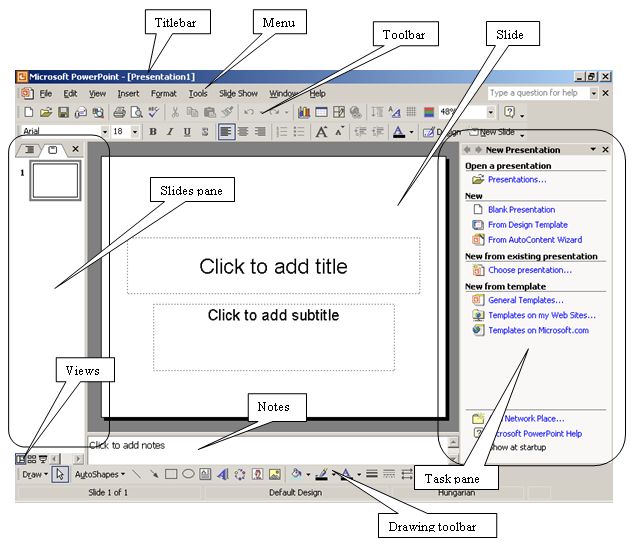
Task: Insert Picture from the Drawing toolbar
Action: pyautogui.click(x=275, y=474)
